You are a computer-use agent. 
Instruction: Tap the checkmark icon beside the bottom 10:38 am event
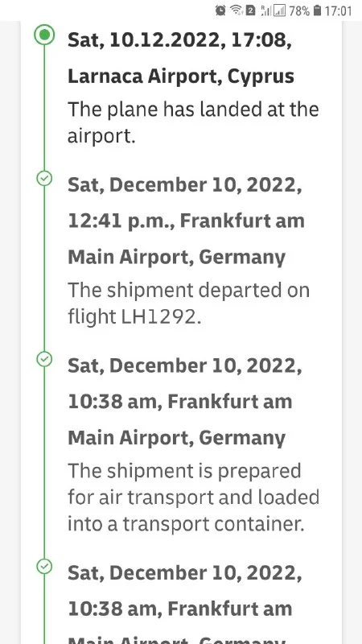tap(44, 567)
